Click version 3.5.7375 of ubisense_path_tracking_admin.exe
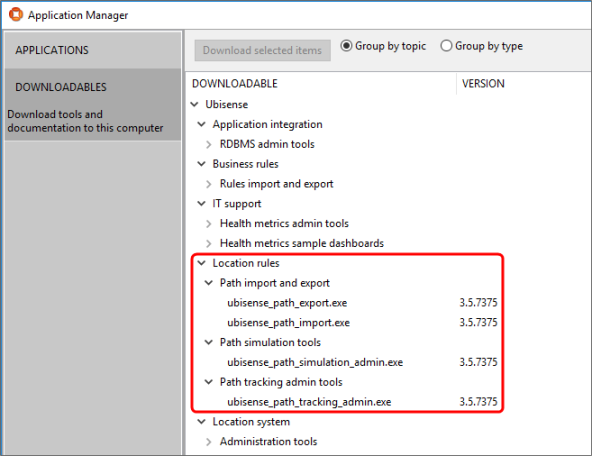This screenshot has height=456, width=592. (x=478, y=402)
